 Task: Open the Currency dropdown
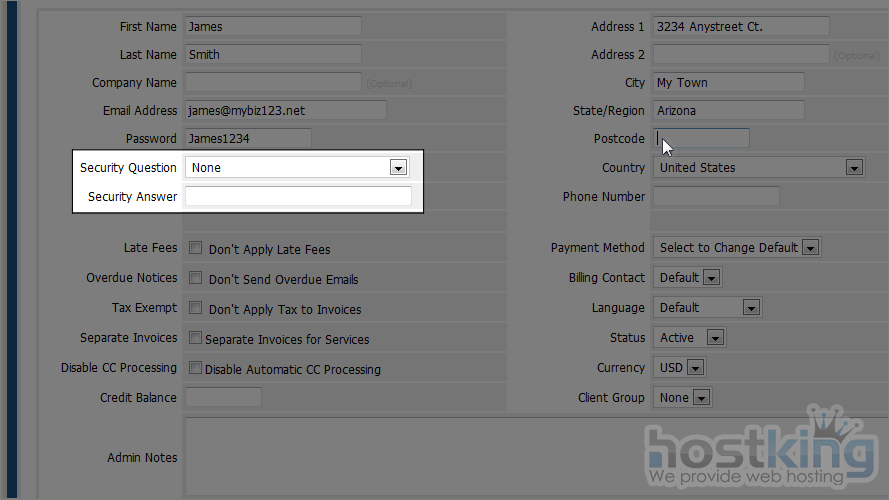pyautogui.click(x=679, y=368)
